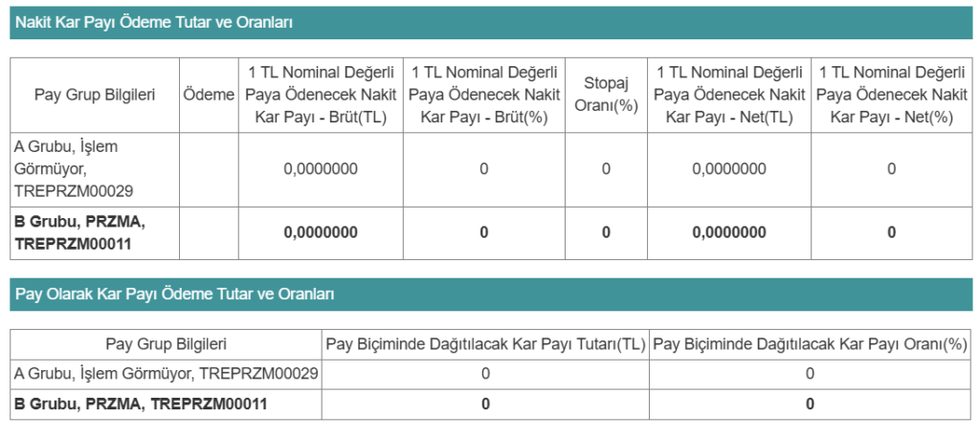
Task: Select the "Kar Payı - Net(TL)" column header
Action: (727, 94)
